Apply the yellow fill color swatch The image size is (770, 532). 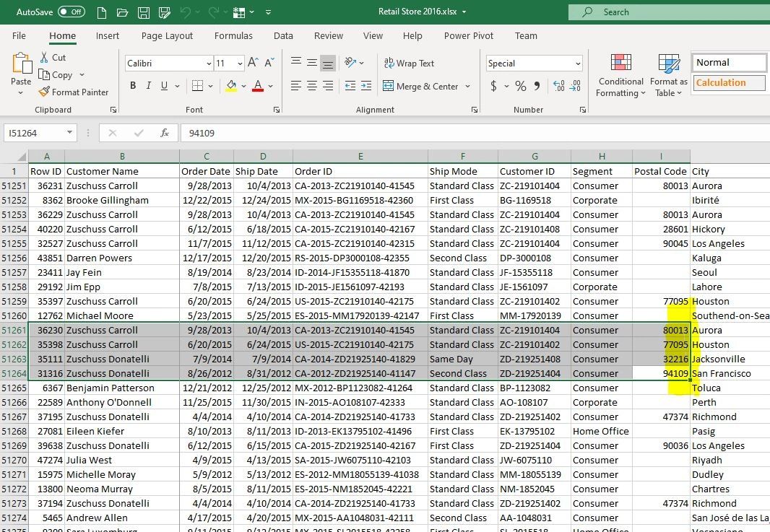click(x=231, y=86)
